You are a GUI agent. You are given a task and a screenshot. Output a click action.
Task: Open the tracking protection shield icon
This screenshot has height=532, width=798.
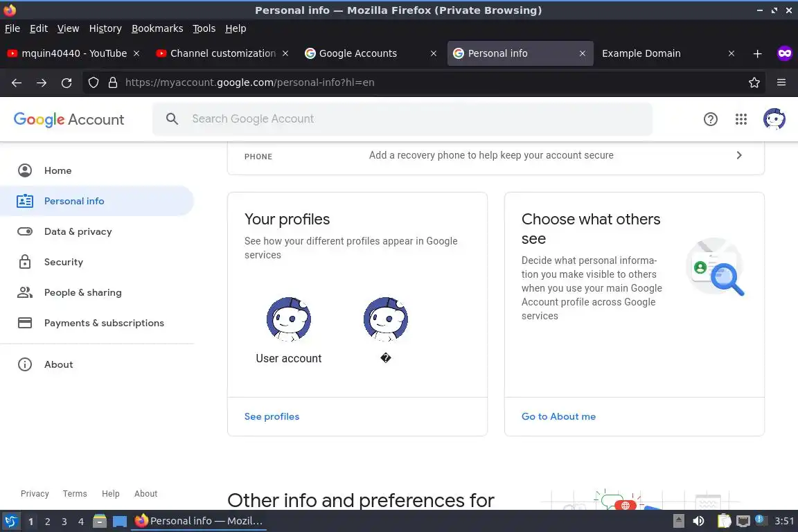(x=93, y=82)
